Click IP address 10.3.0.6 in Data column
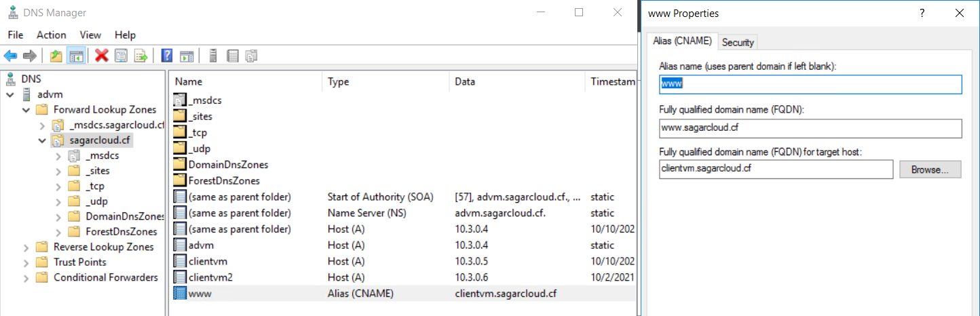 point(472,277)
